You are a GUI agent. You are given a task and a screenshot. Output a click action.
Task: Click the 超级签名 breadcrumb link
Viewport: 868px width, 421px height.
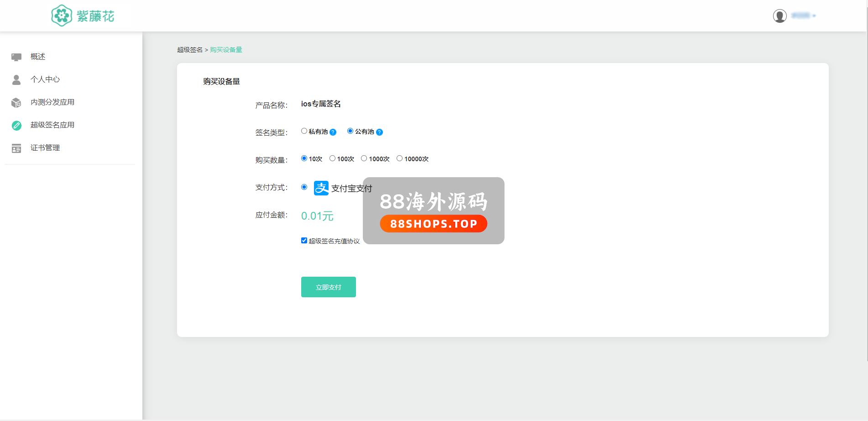click(x=190, y=50)
